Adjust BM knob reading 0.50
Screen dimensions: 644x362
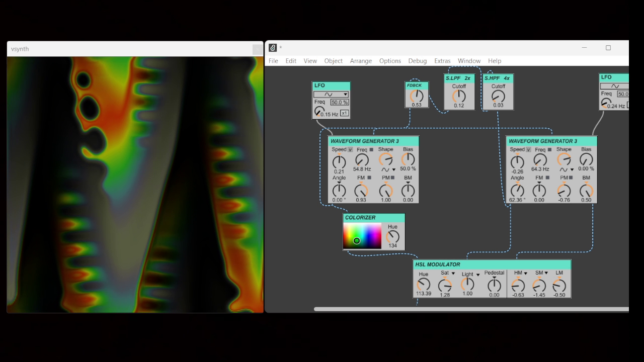click(x=586, y=190)
